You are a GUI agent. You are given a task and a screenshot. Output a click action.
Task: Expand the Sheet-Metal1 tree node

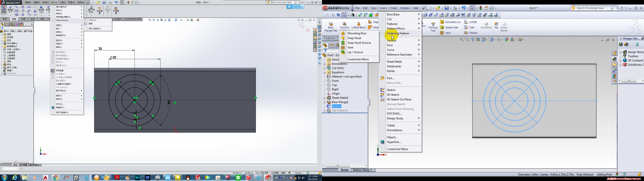coord(325,98)
